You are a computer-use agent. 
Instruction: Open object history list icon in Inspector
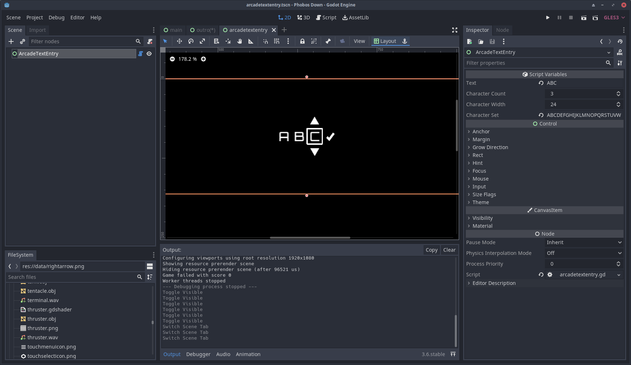pyautogui.click(x=620, y=41)
